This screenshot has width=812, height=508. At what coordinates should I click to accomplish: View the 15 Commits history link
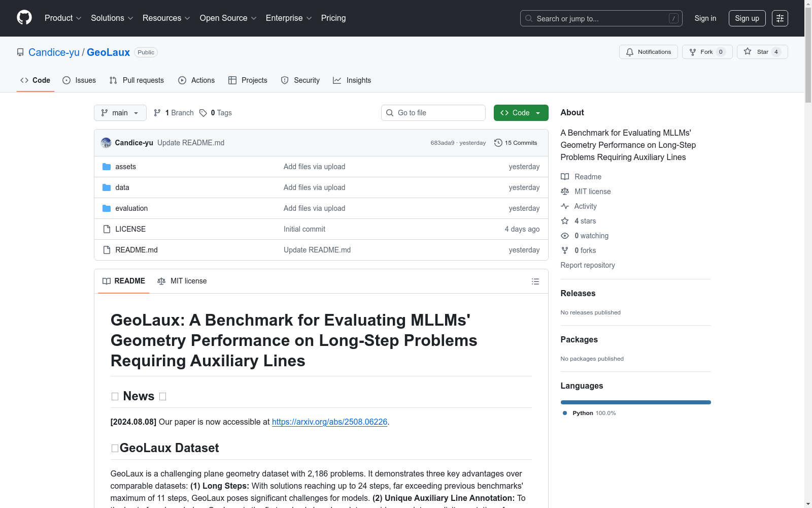516,143
